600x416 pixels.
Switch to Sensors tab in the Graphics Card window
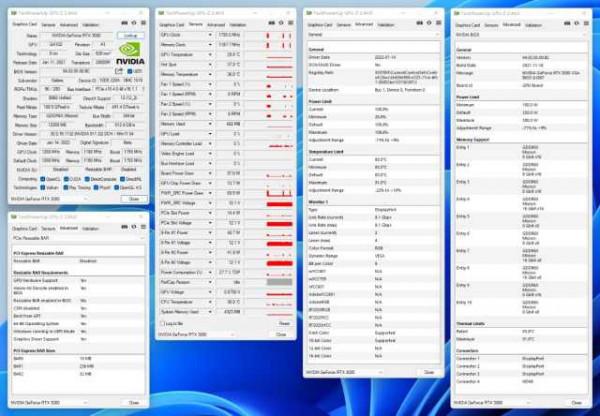pyautogui.click(x=48, y=25)
